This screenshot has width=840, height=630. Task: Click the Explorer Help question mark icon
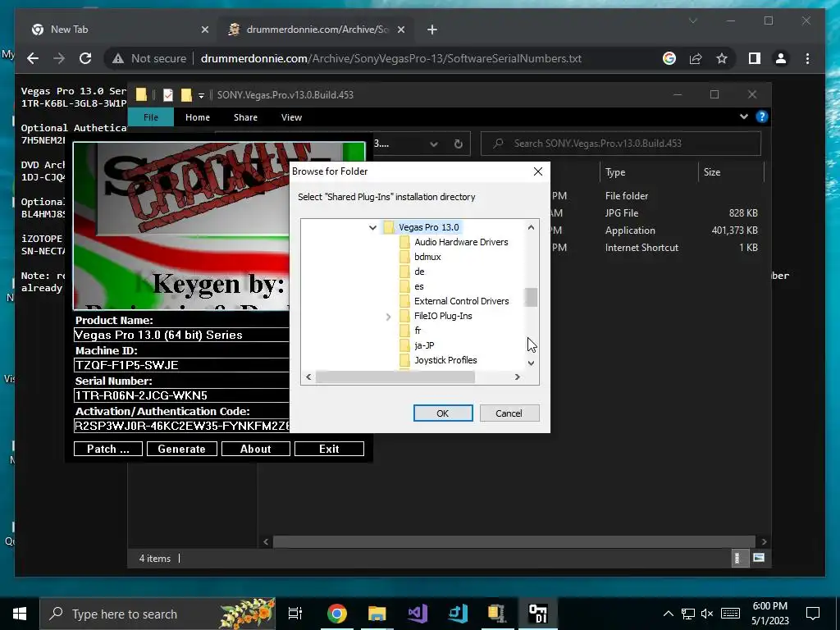(x=762, y=116)
